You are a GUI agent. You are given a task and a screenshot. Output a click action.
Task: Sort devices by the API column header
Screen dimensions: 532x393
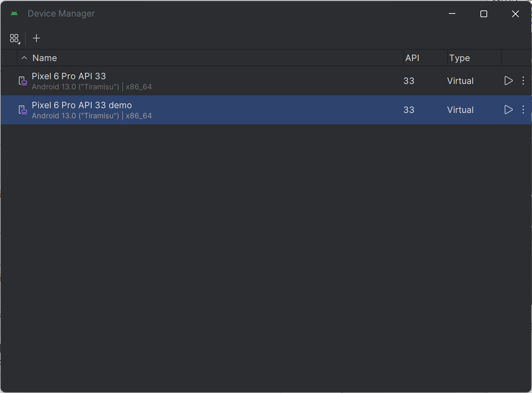click(412, 58)
